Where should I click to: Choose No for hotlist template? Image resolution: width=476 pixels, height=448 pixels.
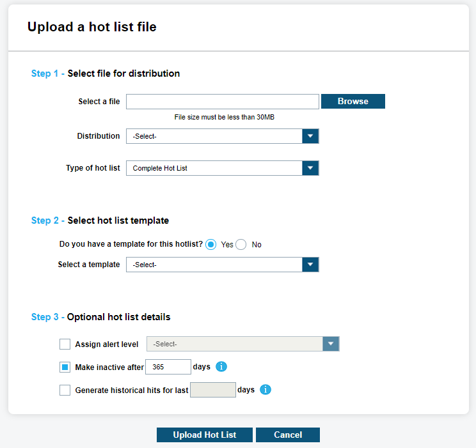[241, 244]
